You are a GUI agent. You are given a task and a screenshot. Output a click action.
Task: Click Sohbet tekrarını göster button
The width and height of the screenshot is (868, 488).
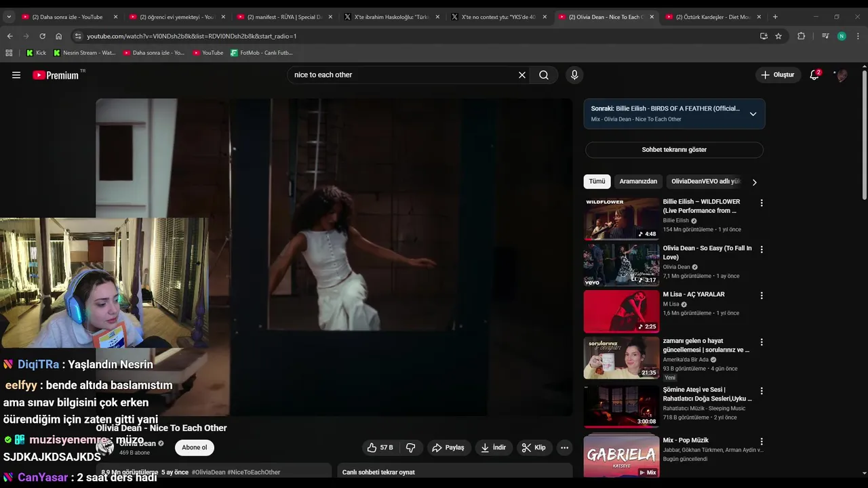coord(674,150)
